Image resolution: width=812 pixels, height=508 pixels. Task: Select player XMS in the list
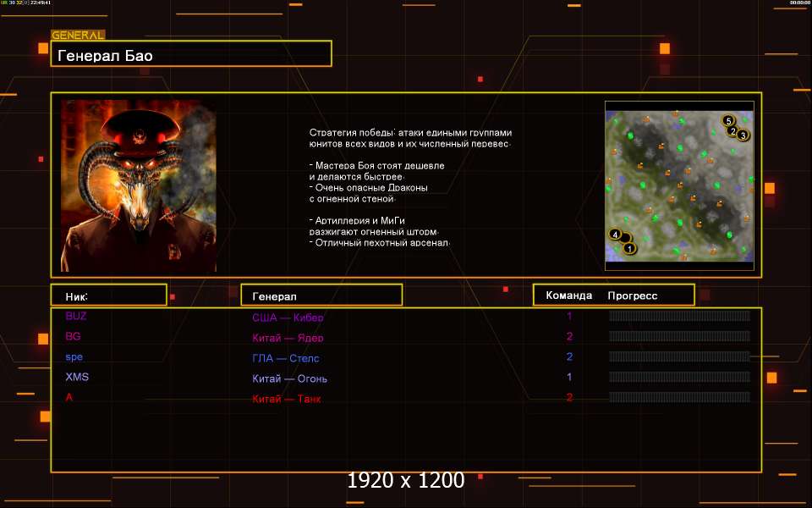pos(77,377)
